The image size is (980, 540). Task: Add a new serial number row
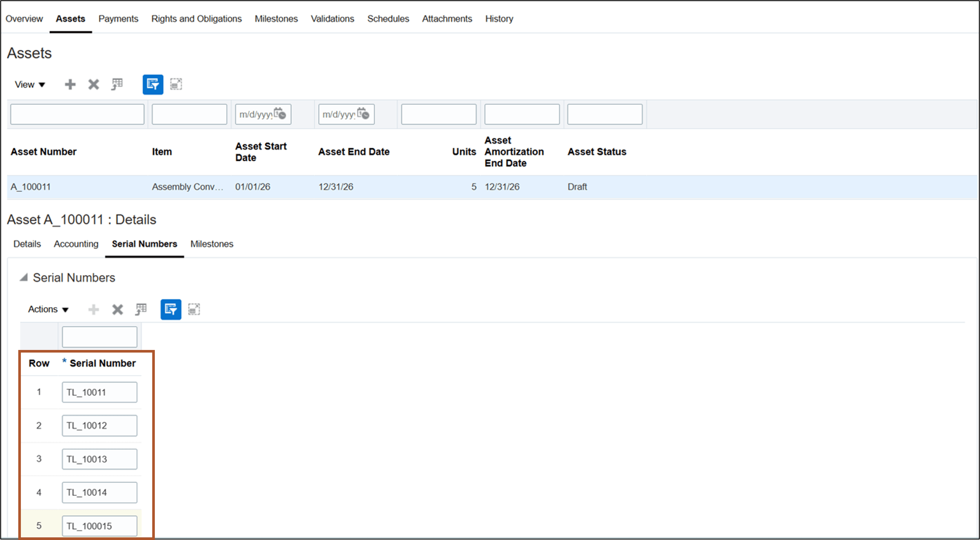pyautogui.click(x=94, y=309)
